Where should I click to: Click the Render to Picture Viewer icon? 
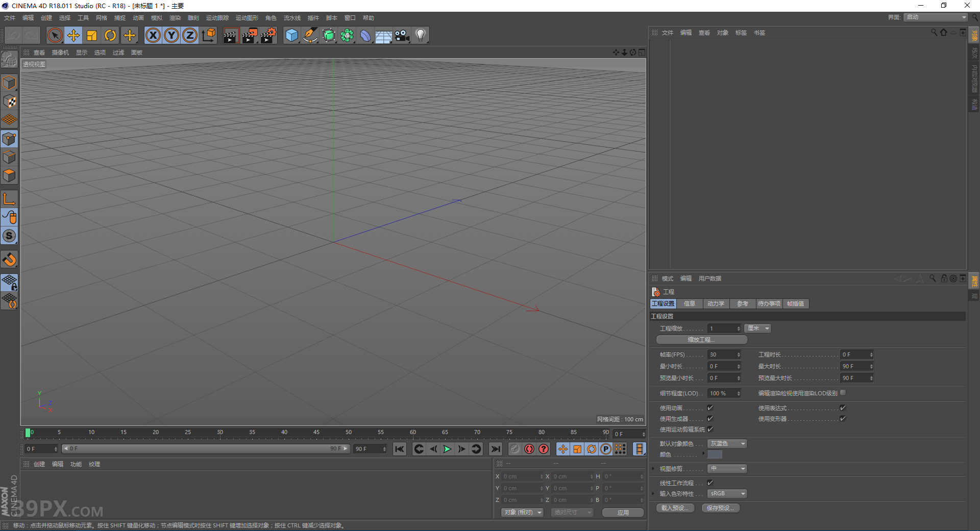coord(250,35)
